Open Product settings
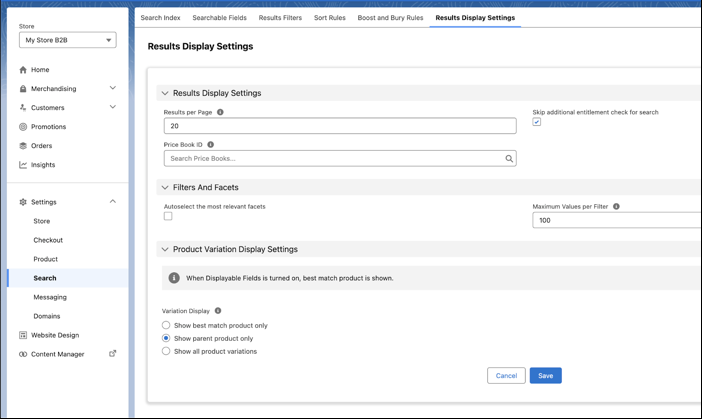 tap(45, 259)
